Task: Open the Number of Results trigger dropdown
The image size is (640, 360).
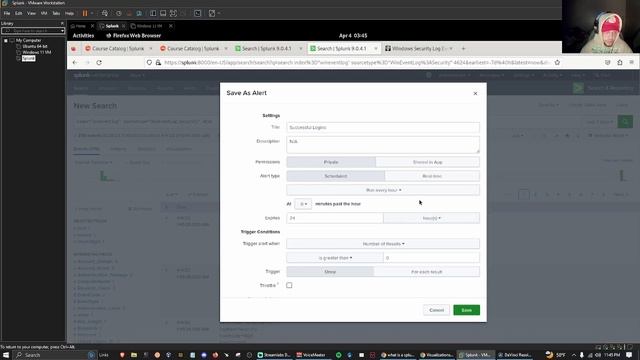Action: [x=383, y=244]
